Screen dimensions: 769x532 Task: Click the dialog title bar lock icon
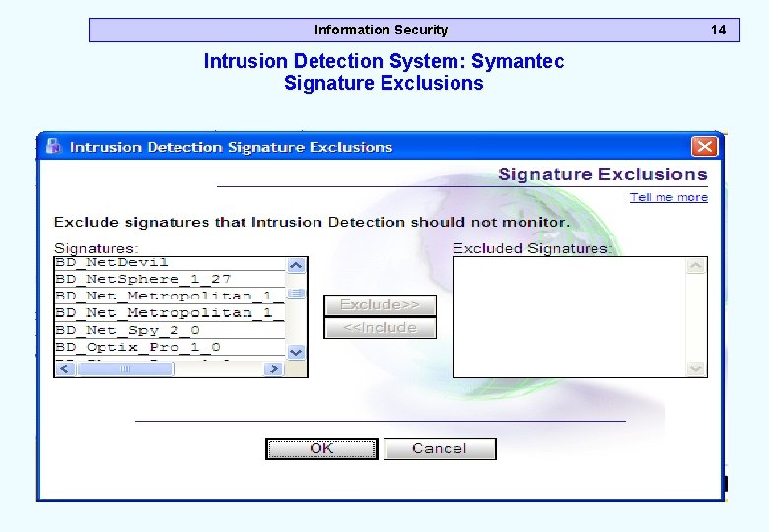[53, 146]
